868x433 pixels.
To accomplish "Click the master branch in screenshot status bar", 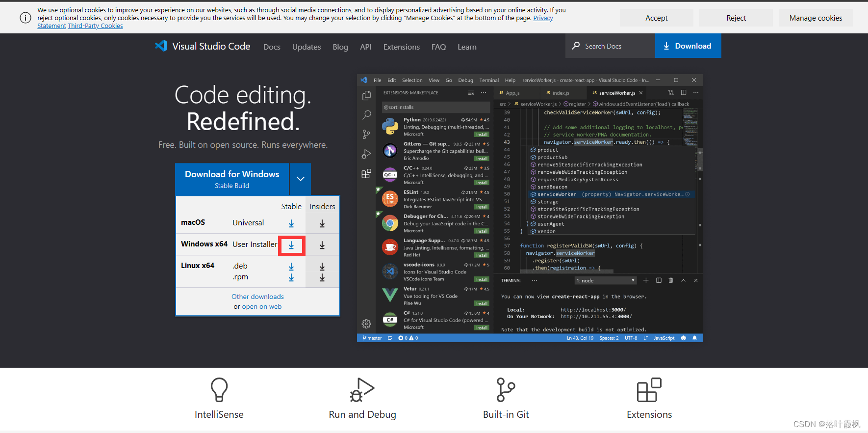I will 372,338.
